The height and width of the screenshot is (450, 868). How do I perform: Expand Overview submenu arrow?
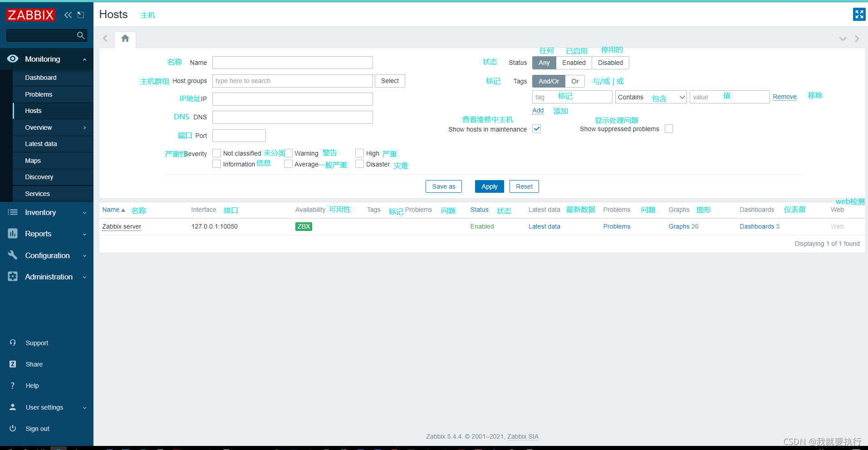click(84, 127)
